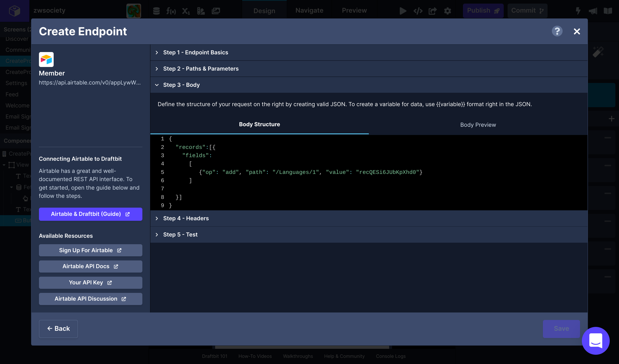
Task: Open the help question mark icon
Action: click(x=557, y=31)
